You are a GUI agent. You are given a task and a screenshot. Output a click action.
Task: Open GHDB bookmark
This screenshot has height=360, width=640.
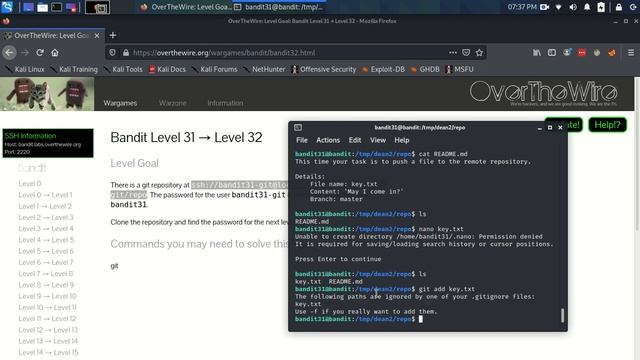(x=425, y=69)
